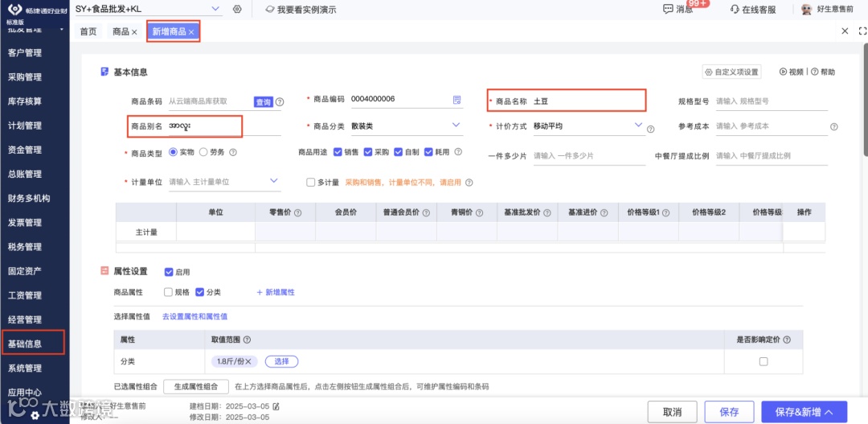Click the code generator icon in 商品编码
Image resolution: width=868 pixels, height=424 pixels.
457,100
